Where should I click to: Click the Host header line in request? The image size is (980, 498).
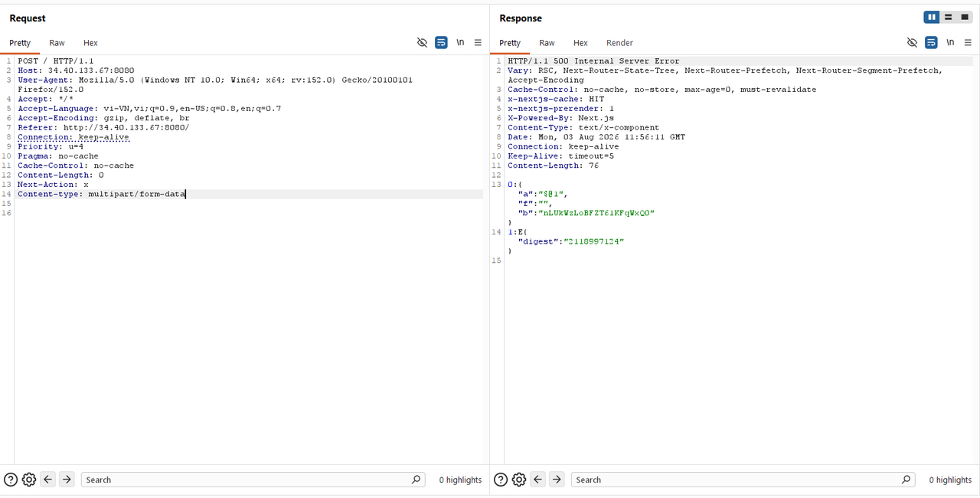76,70
